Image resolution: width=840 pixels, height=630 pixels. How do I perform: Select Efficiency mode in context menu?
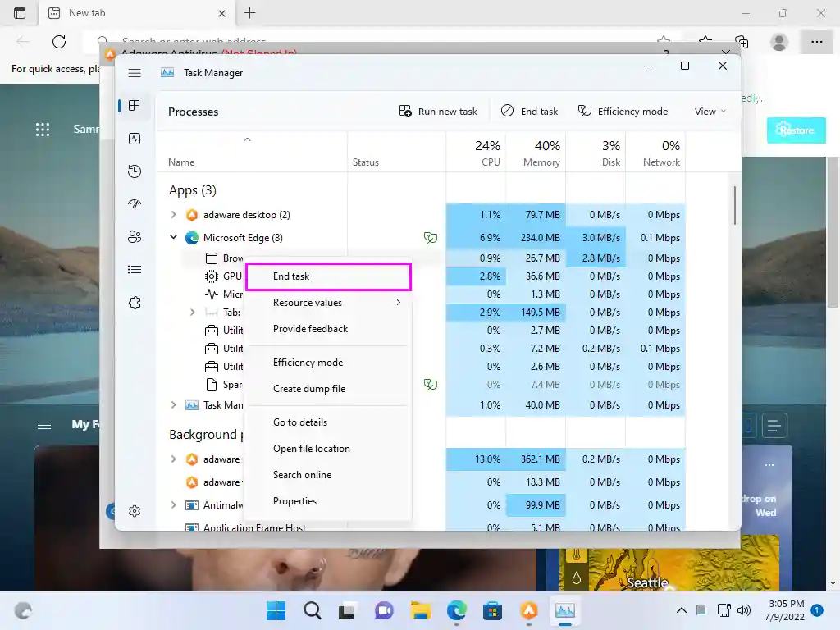[x=328, y=363]
